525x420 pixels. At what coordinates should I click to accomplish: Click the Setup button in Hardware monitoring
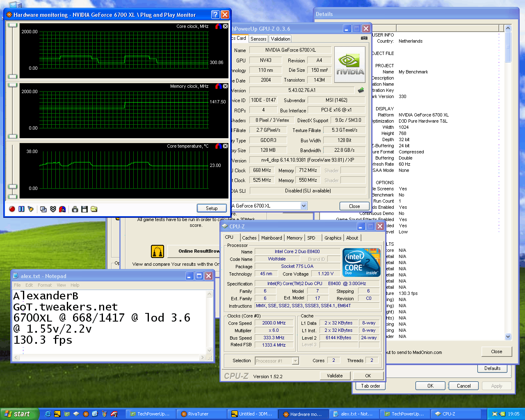[212, 208]
